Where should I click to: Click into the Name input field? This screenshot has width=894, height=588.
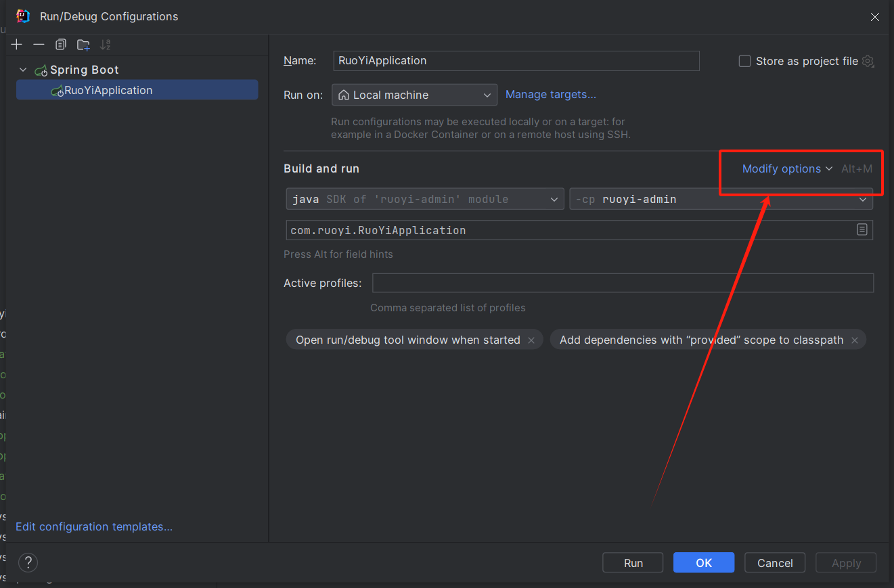(516, 60)
